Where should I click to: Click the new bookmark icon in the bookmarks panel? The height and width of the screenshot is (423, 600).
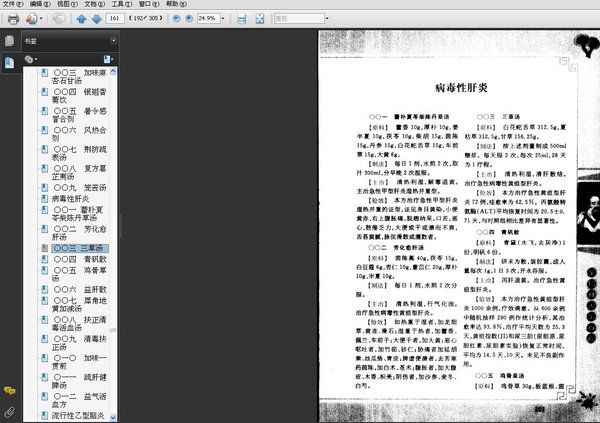click(108, 59)
